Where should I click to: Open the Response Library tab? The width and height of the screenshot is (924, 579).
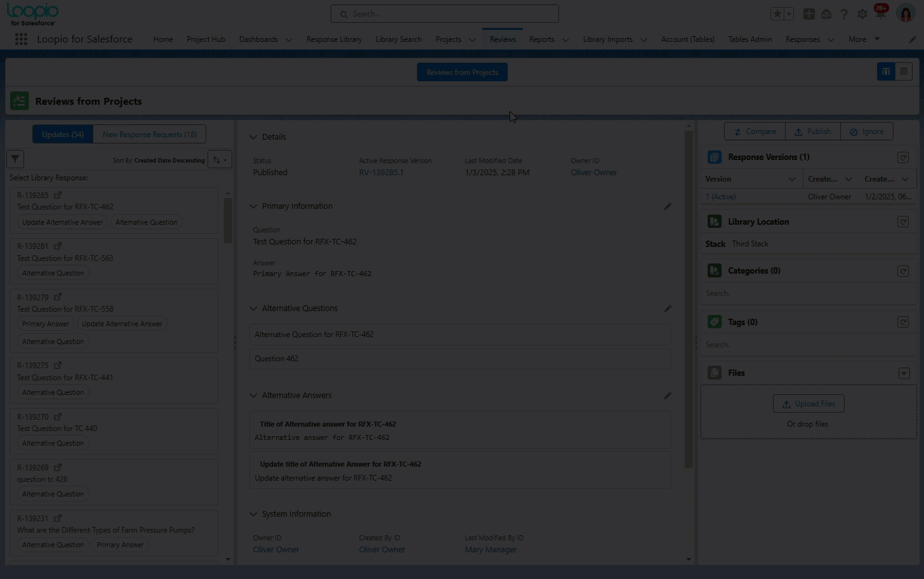[334, 39]
